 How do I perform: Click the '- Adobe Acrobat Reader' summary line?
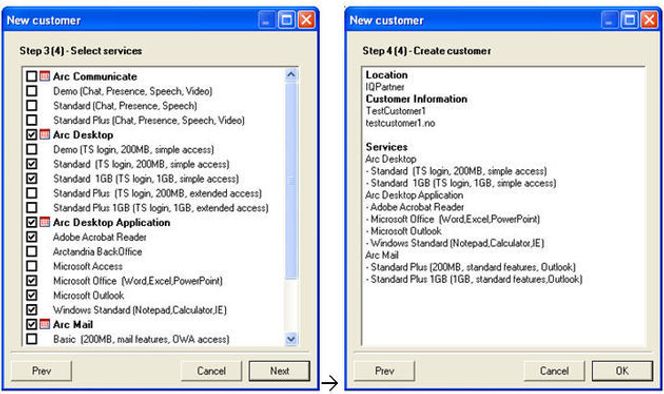point(415,207)
